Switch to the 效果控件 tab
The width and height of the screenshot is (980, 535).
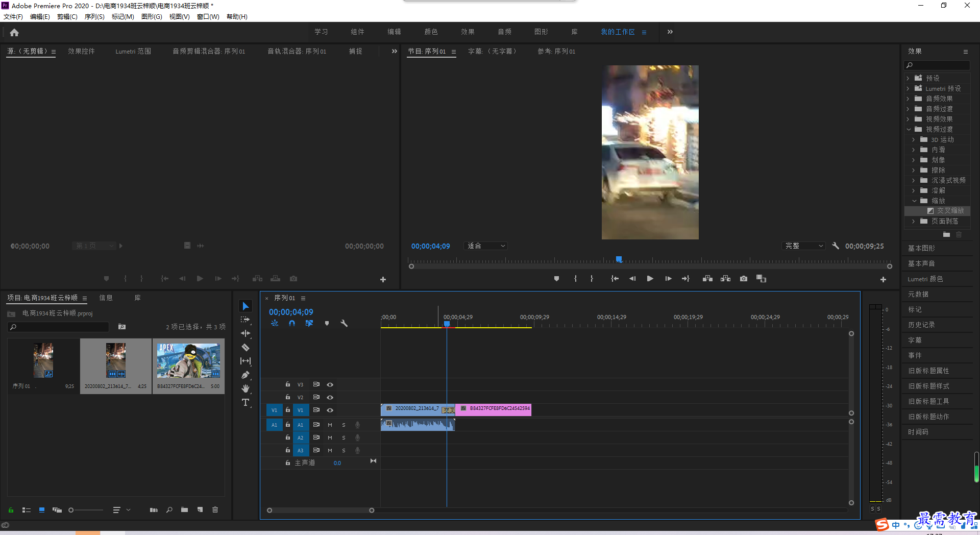(x=81, y=51)
